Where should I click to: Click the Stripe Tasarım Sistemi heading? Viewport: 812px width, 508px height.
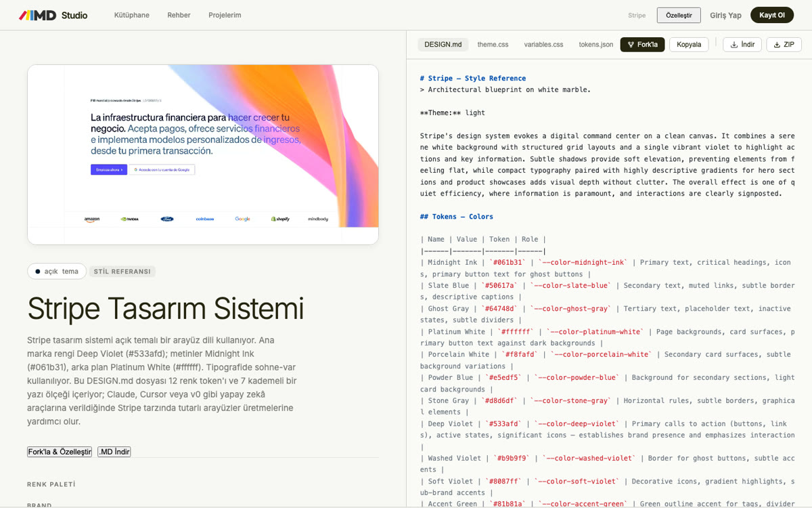coord(166,308)
